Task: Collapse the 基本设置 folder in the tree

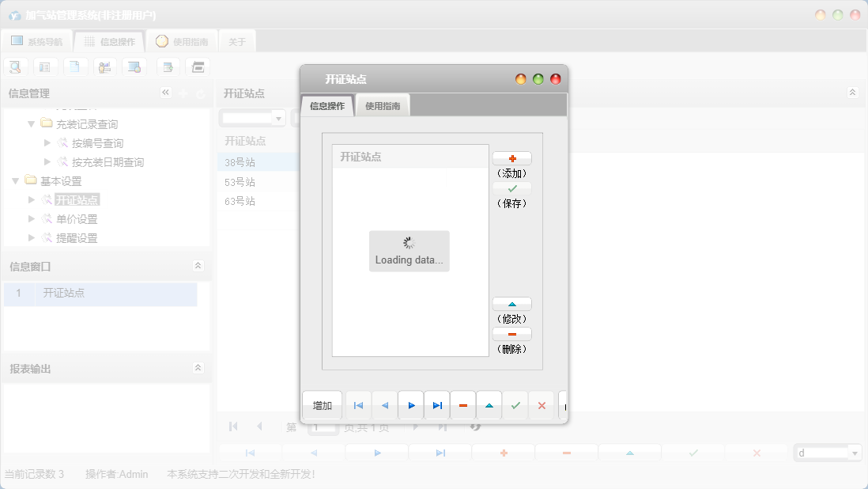Action: [15, 181]
